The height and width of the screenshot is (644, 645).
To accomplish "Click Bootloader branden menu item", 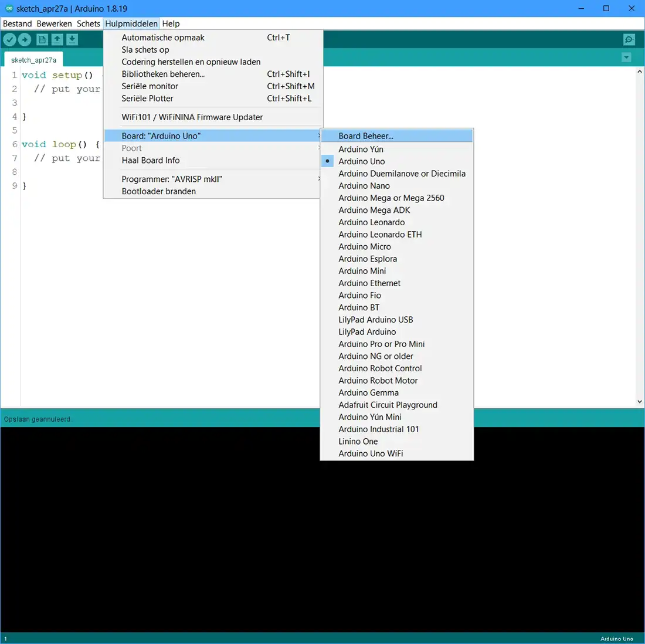I will (x=158, y=191).
